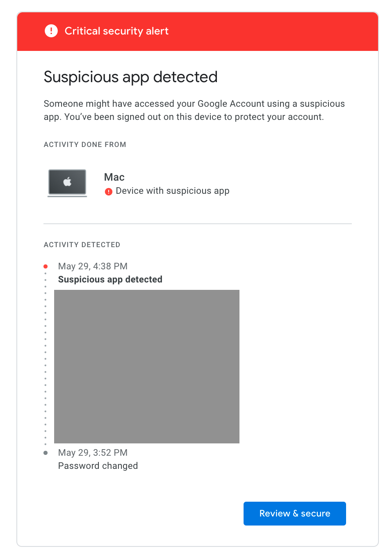The image size is (392, 560).
Task: Click the red exclamation icon beside device warning
Action: pos(109,191)
